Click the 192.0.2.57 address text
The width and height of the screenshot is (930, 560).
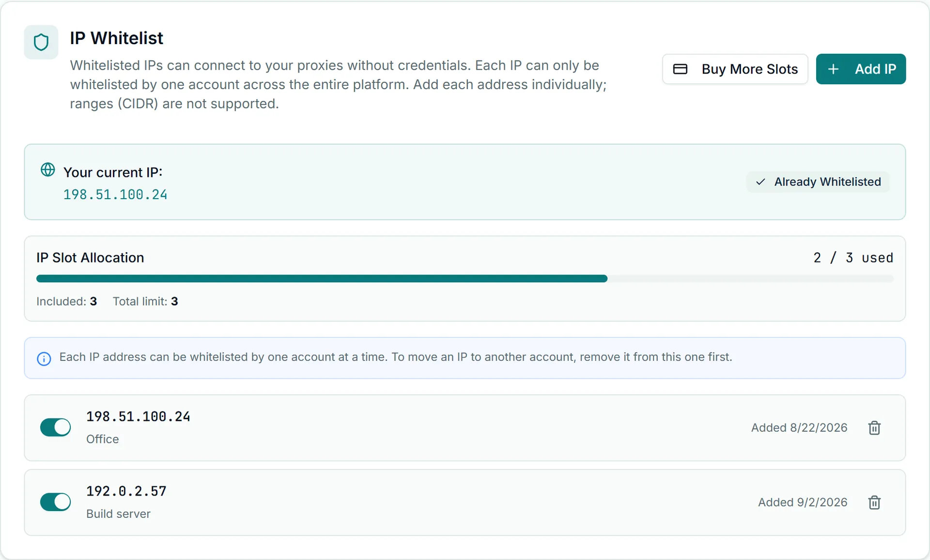coord(126,491)
